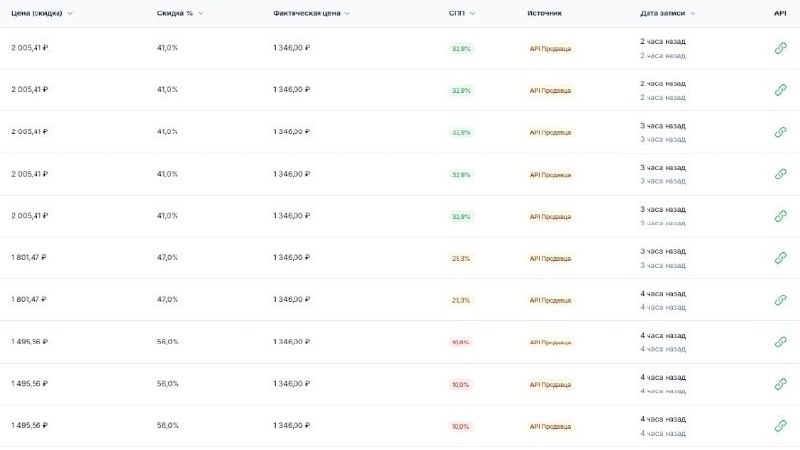Click the red 10,0% badge in the bottom row
Screen dimensions: 800x450
(461, 427)
